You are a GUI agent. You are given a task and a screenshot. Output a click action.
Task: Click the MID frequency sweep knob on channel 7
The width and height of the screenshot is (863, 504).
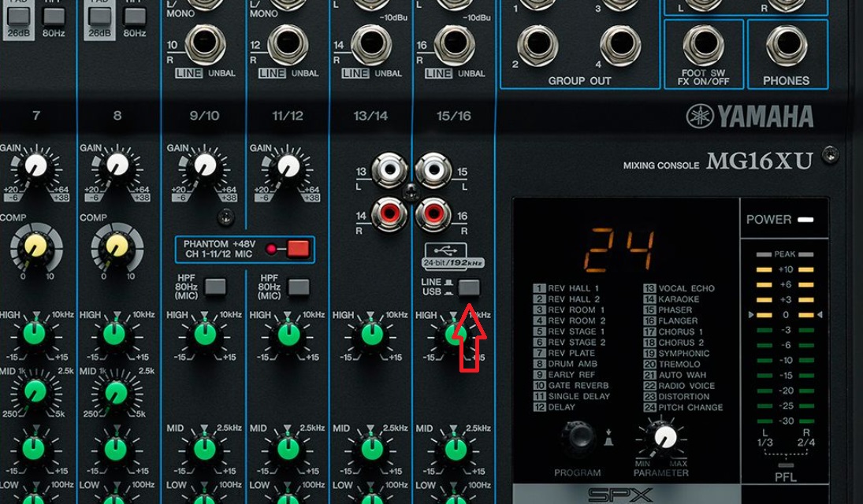[x=35, y=391]
